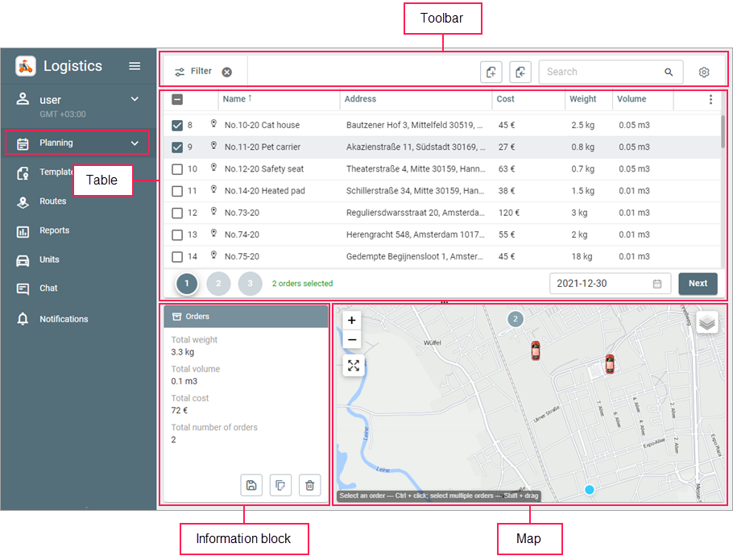Click the Next button

point(698,284)
